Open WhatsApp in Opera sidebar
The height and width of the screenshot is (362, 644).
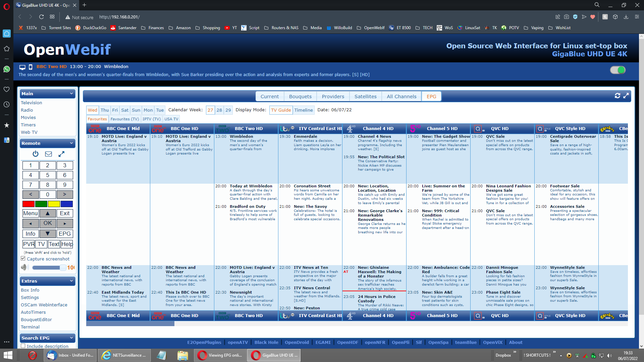[x=6, y=69]
